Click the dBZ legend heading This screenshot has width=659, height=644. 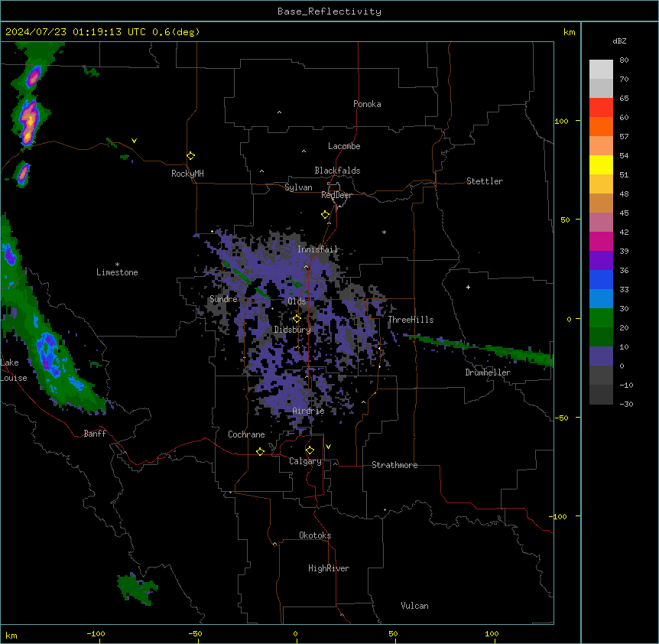pos(619,41)
